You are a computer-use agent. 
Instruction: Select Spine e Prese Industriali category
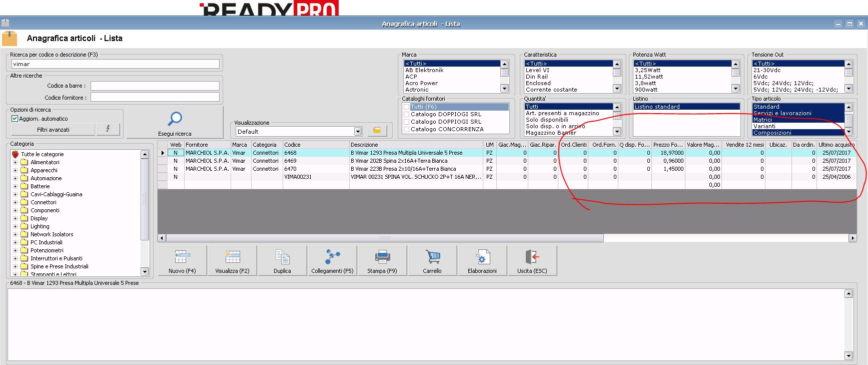pos(59,266)
